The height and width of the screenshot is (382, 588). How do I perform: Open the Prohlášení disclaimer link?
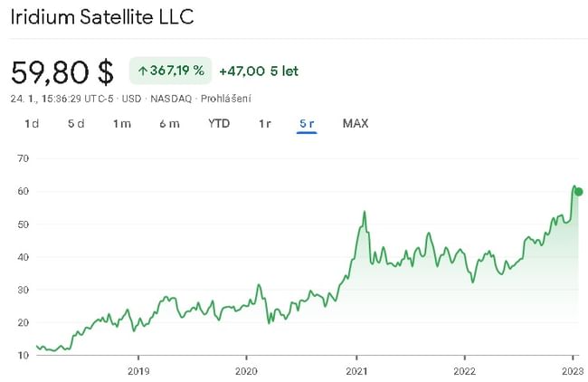225,98
